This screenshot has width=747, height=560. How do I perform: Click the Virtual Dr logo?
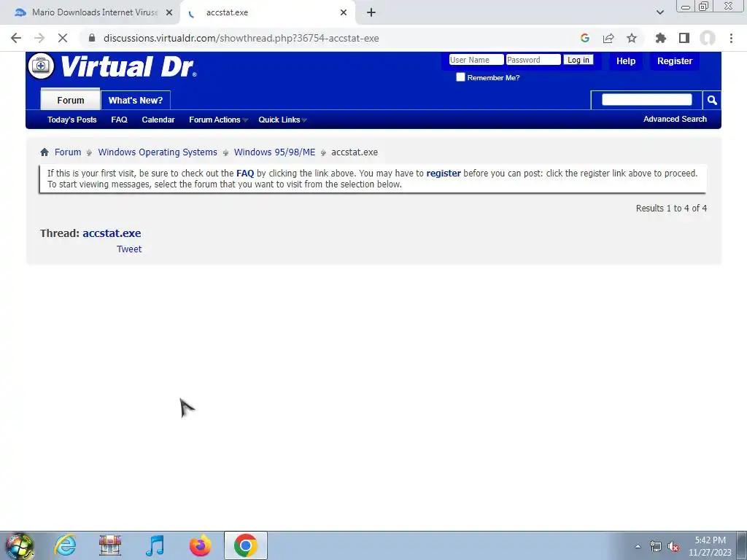point(112,66)
